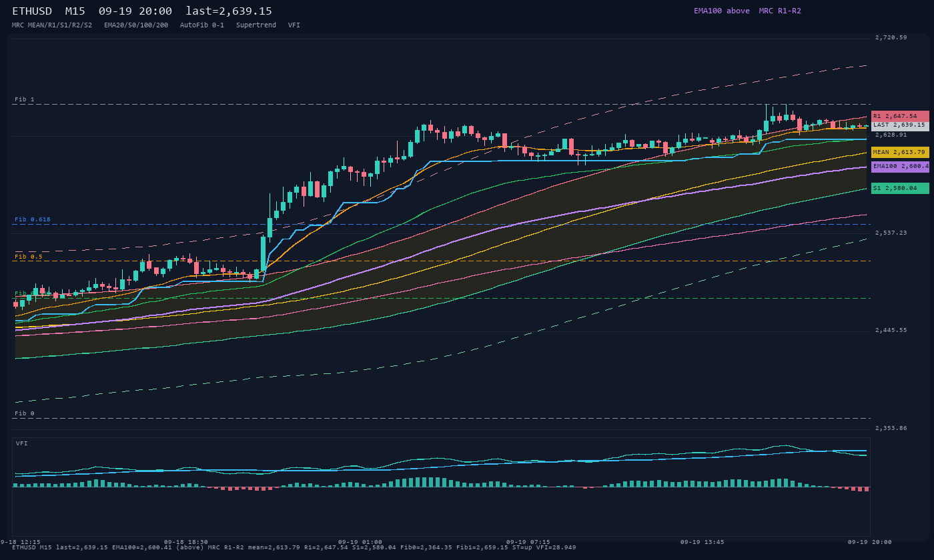
Task: Select the LAST 2,639.15 price tag
Action: 900,125
